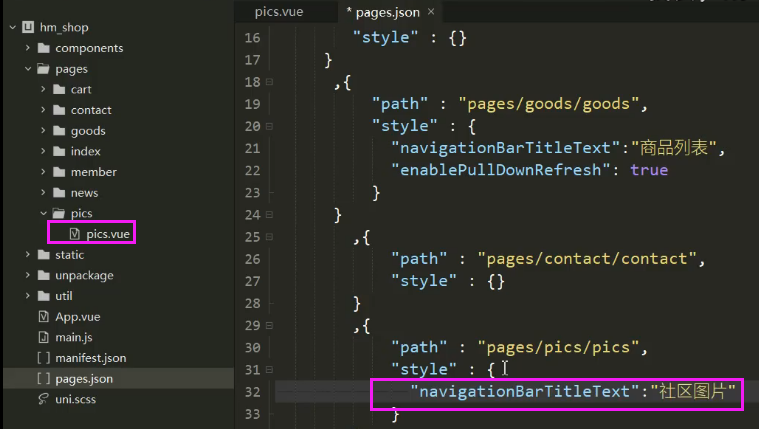Click the open pages folder icon
Image resolution: width=759 pixels, height=429 pixels.
coord(44,69)
